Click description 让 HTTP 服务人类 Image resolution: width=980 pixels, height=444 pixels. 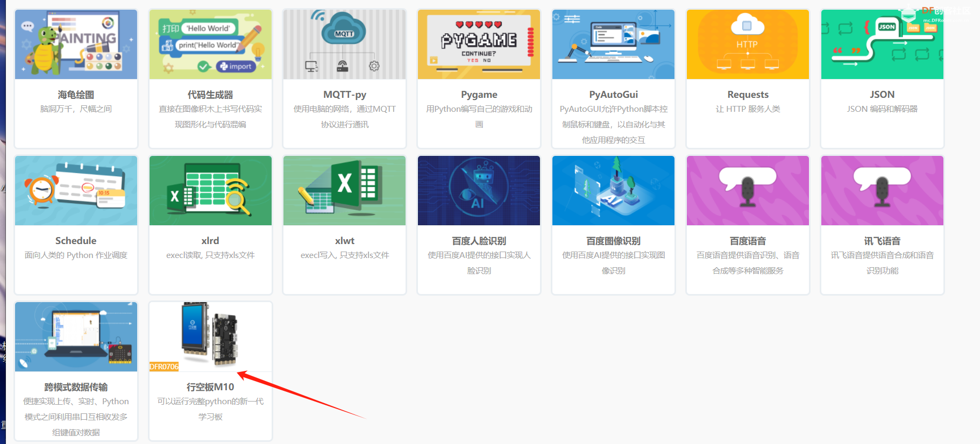(748, 109)
